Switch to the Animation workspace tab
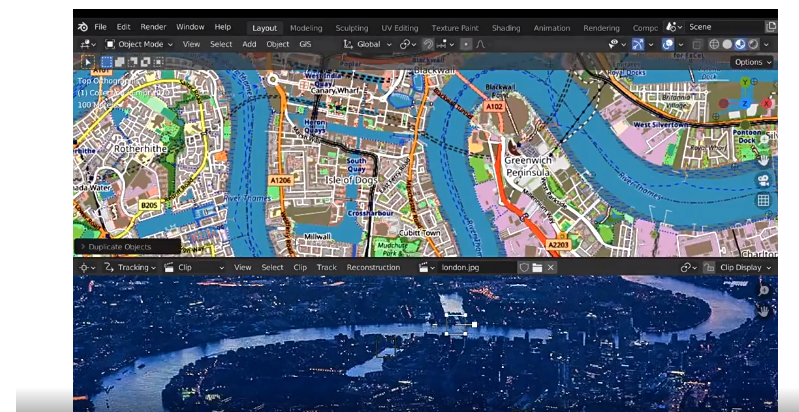 tap(552, 28)
